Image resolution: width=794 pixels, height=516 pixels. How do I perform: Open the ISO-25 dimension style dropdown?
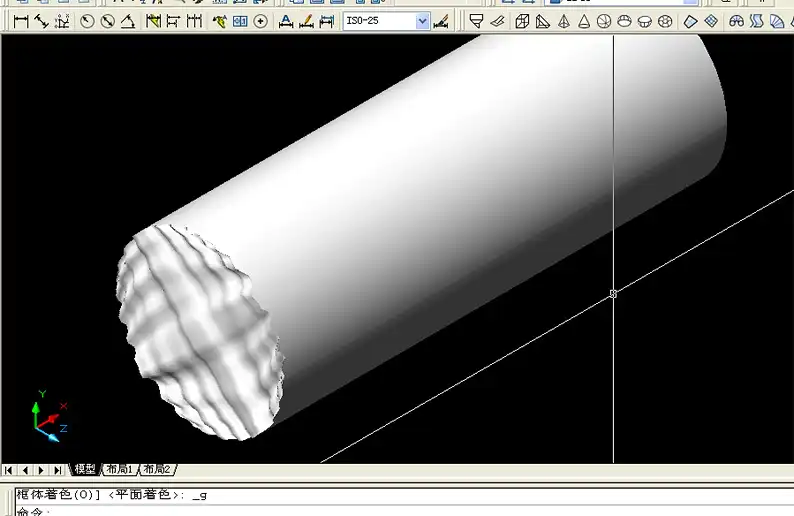pos(422,21)
